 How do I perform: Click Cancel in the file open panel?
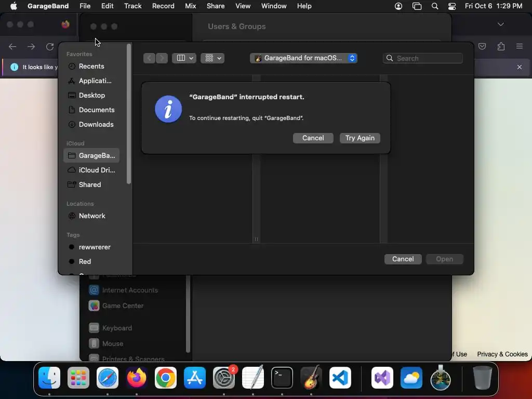403,259
